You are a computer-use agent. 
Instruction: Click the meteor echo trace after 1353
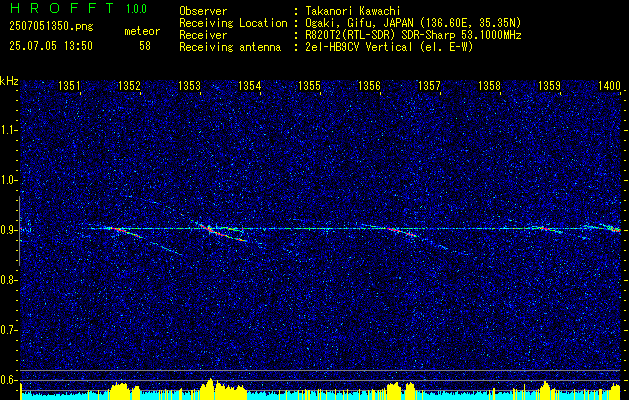[x=223, y=233]
